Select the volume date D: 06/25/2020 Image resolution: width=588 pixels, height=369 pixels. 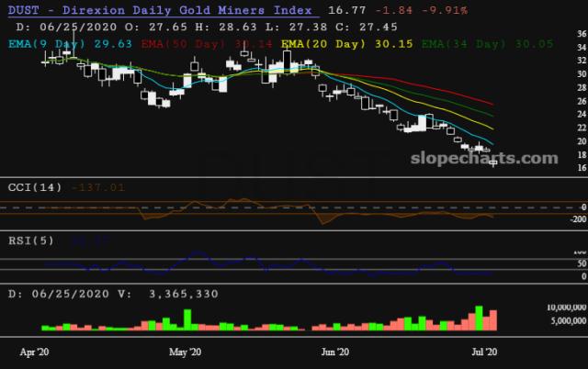[x=59, y=294]
